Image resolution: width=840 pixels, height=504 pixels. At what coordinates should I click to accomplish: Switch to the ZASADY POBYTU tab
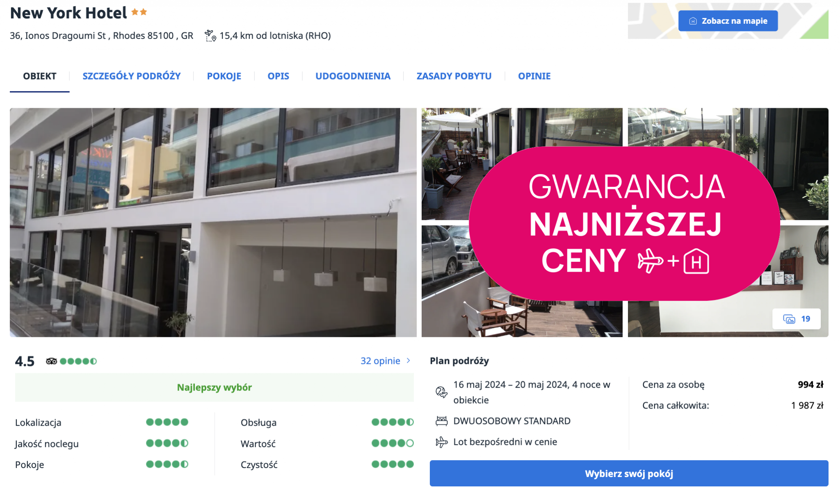(x=454, y=76)
